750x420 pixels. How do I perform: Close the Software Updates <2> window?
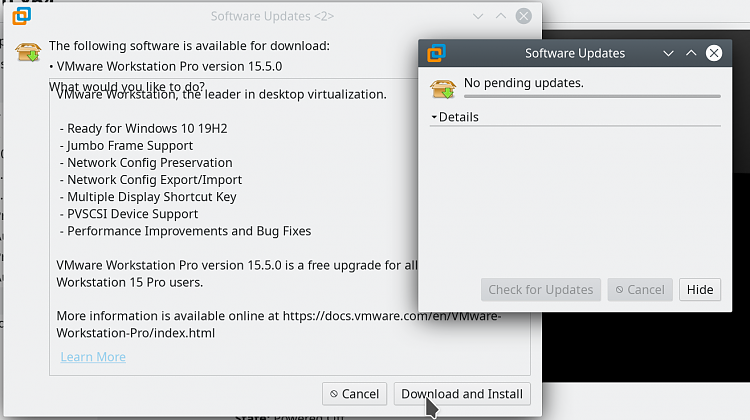[x=524, y=16]
